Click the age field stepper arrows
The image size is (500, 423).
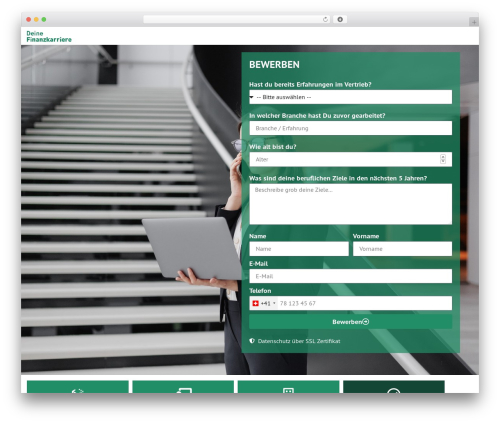click(443, 159)
